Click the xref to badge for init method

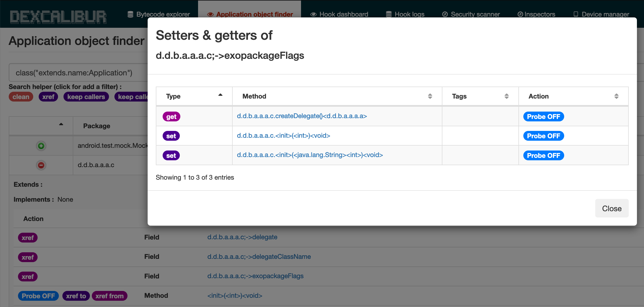pos(76,296)
